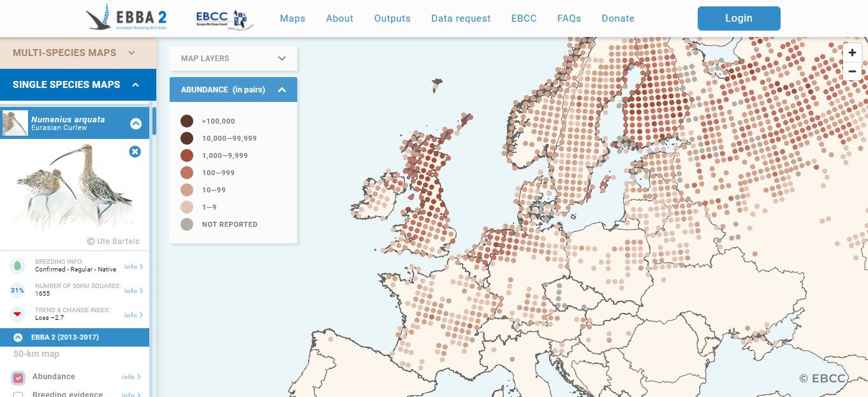This screenshot has height=397, width=868.
Task: Click the 'Eurasian Curlew' common name
Action: pyautogui.click(x=59, y=128)
